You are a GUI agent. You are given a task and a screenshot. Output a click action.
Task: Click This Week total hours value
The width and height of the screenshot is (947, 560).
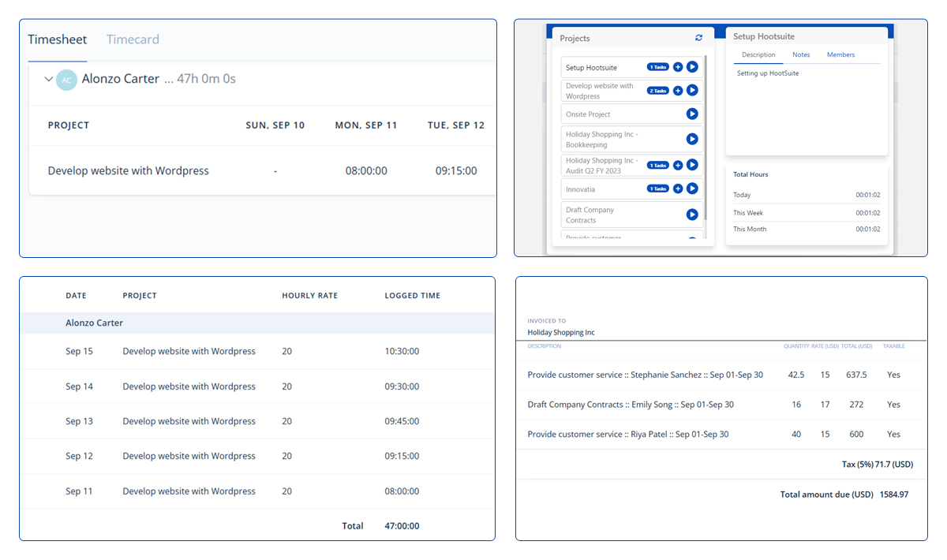point(868,213)
